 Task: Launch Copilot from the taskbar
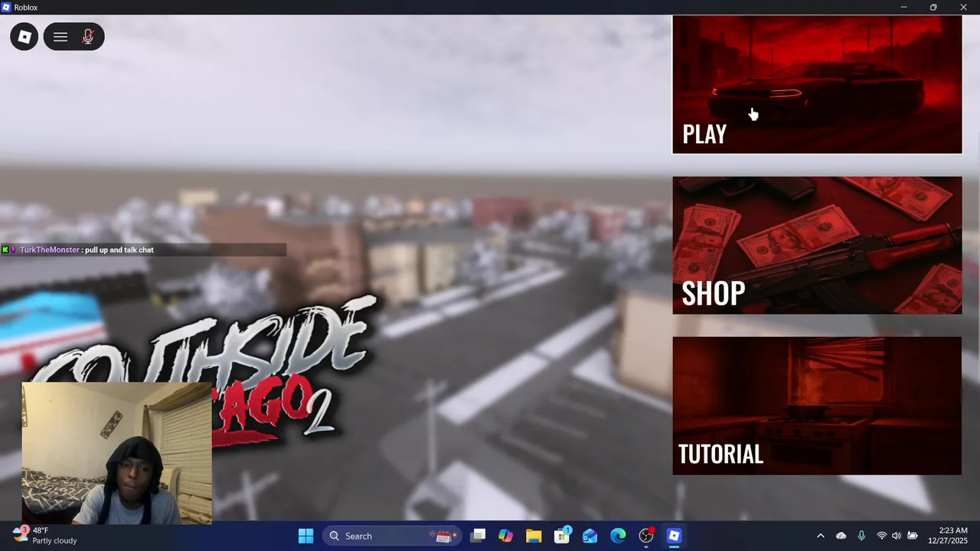[505, 536]
